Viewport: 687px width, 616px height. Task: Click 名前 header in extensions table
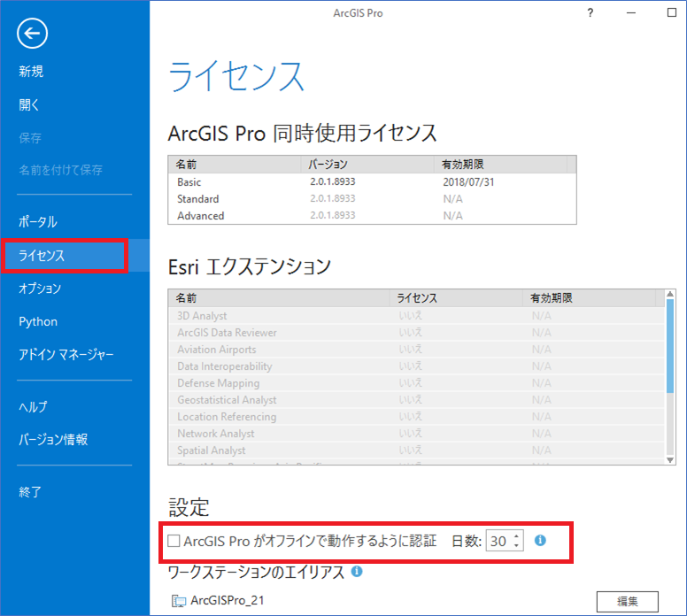click(279, 298)
